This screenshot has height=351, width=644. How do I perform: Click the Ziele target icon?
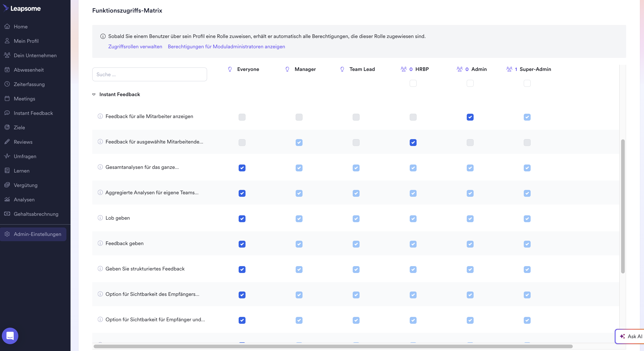pyautogui.click(x=7, y=127)
